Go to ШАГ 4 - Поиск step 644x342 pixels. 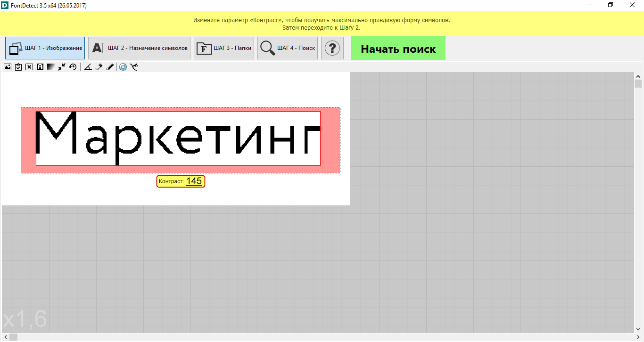coord(288,48)
